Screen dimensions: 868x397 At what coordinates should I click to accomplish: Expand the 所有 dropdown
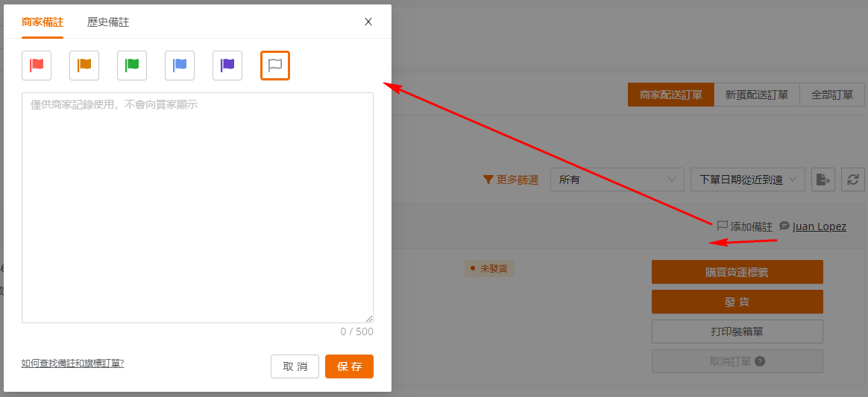click(x=617, y=180)
